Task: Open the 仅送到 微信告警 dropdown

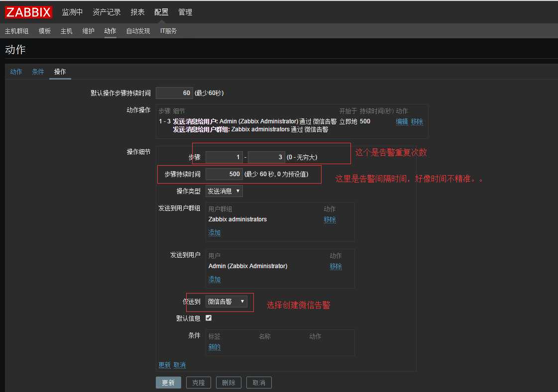Action: click(226, 301)
